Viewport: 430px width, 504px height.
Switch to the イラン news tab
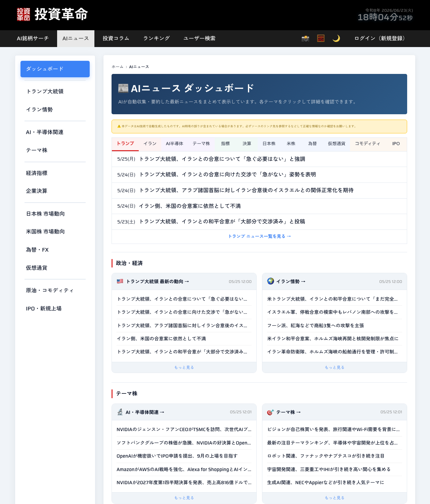150,144
